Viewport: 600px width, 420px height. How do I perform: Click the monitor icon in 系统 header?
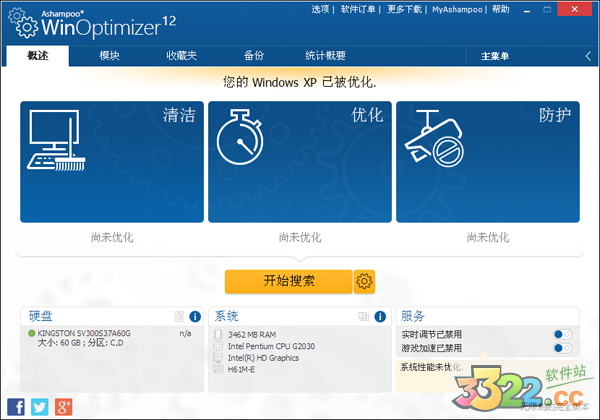coord(364,316)
